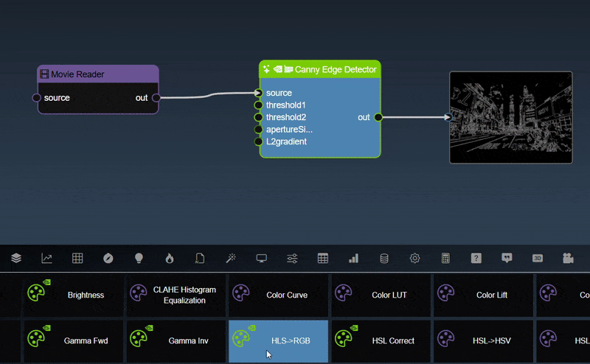Click the layers stack icon in toolbar
Screen dimensions: 590x364
pyautogui.click(x=16, y=259)
